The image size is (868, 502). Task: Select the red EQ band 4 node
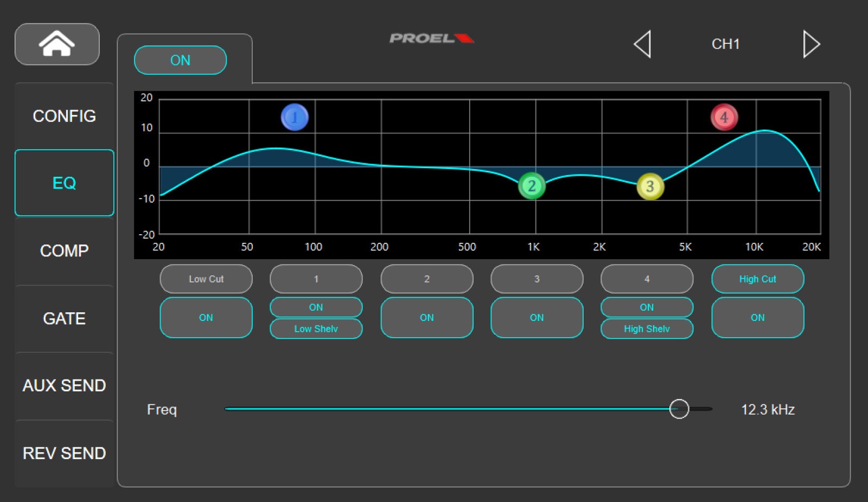coord(724,117)
